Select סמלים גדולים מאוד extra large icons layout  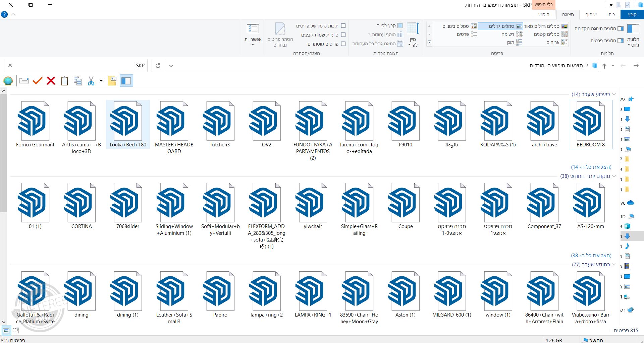[x=546, y=26]
